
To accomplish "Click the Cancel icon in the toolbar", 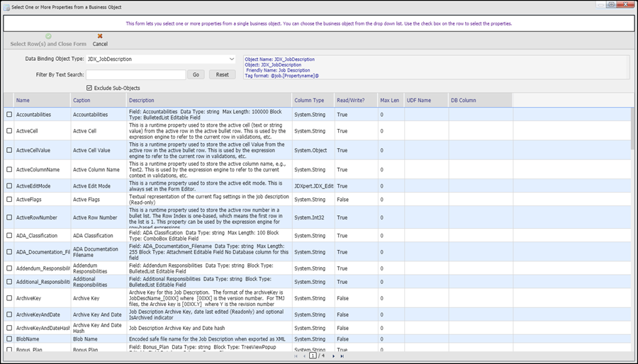I will coord(100,36).
